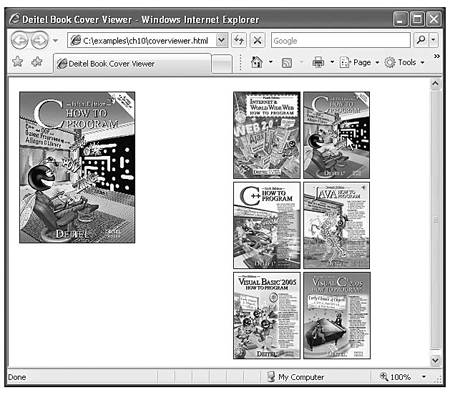Select the Deitel Book Cover Viewer tab
Image resolution: width=450 pixels, height=395 pixels.
tap(132, 63)
